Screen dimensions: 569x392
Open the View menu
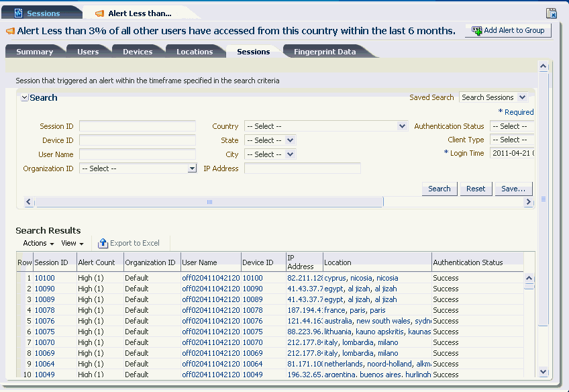pos(70,243)
